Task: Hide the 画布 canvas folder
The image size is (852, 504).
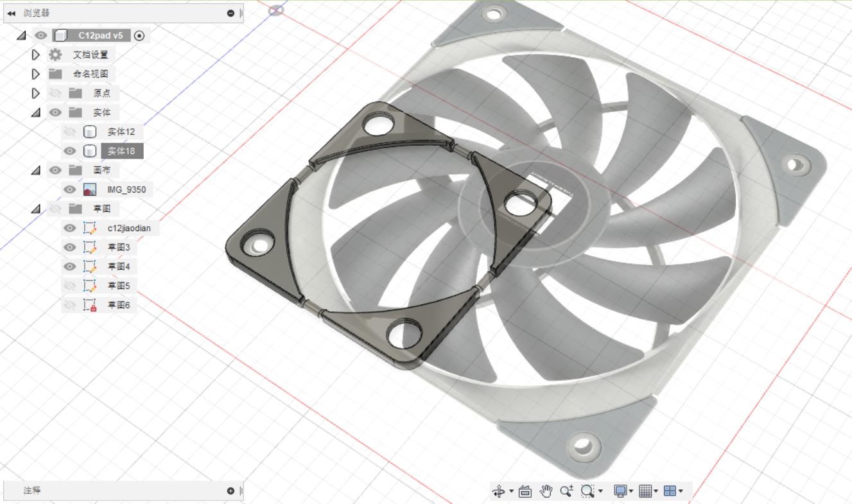Action: click(x=56, y=170)
